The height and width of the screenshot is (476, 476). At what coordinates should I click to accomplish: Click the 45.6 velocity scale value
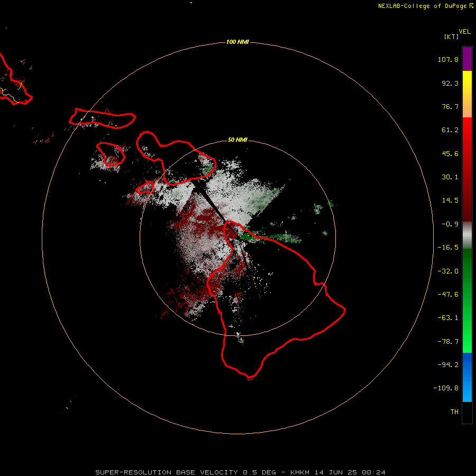(450, 153)
